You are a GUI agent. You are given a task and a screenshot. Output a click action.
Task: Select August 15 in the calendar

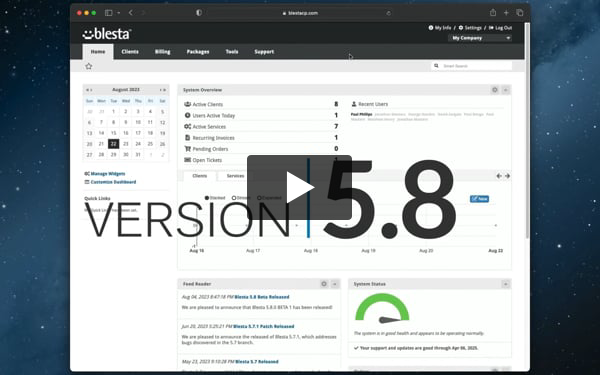[113, 133]
